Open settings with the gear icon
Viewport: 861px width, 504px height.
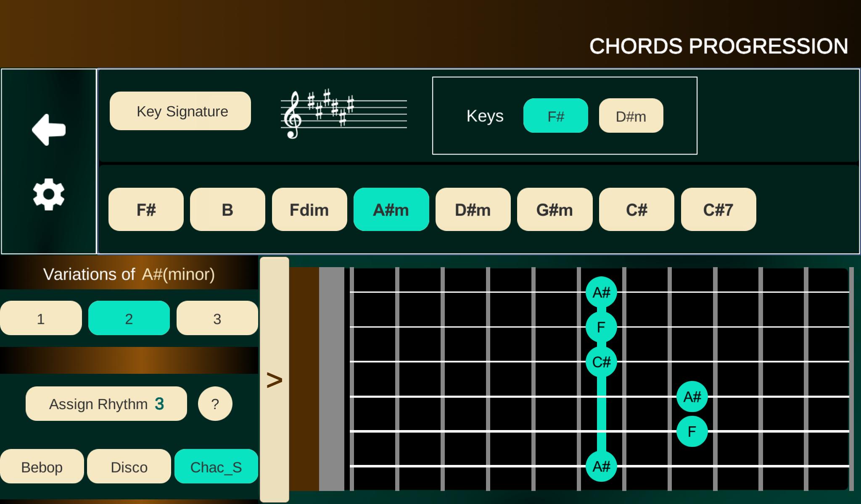tap(49, 194)
